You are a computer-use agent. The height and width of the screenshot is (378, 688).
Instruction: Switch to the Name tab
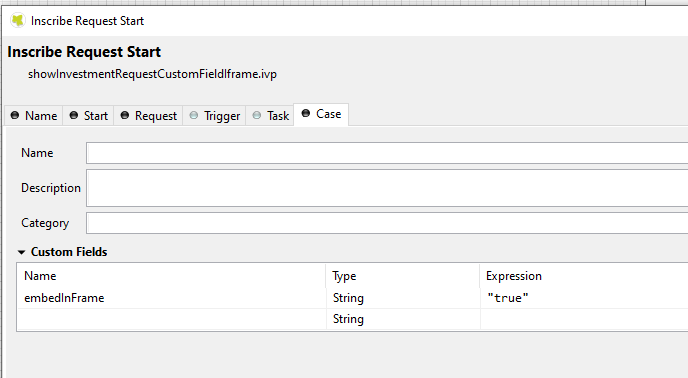click(34, 116)
